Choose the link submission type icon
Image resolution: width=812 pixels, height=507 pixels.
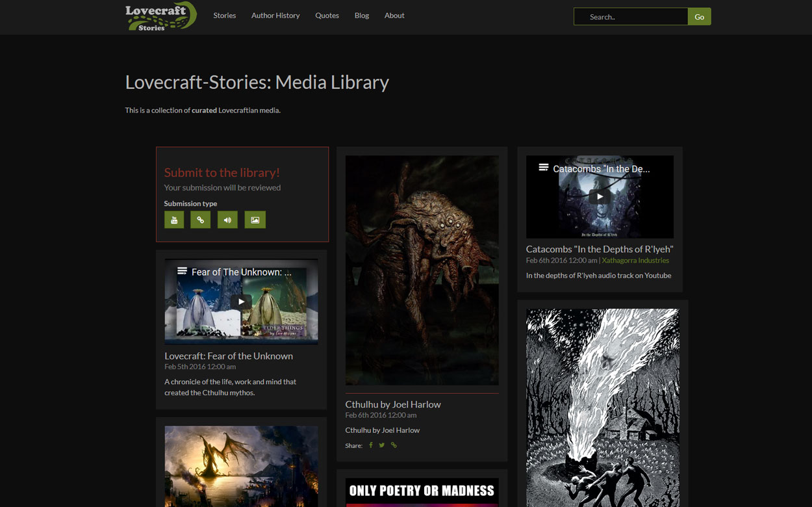click(x=201, y=220)
